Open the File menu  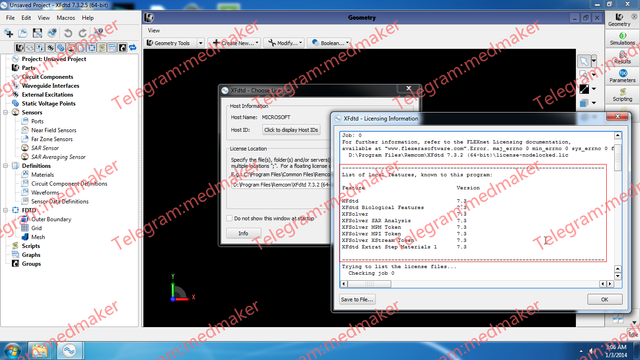point(10,18)
